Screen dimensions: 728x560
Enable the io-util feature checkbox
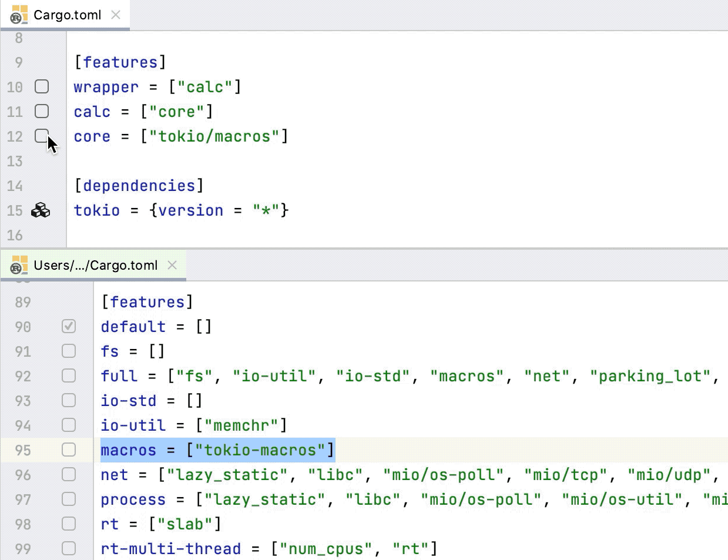[69, 425]
